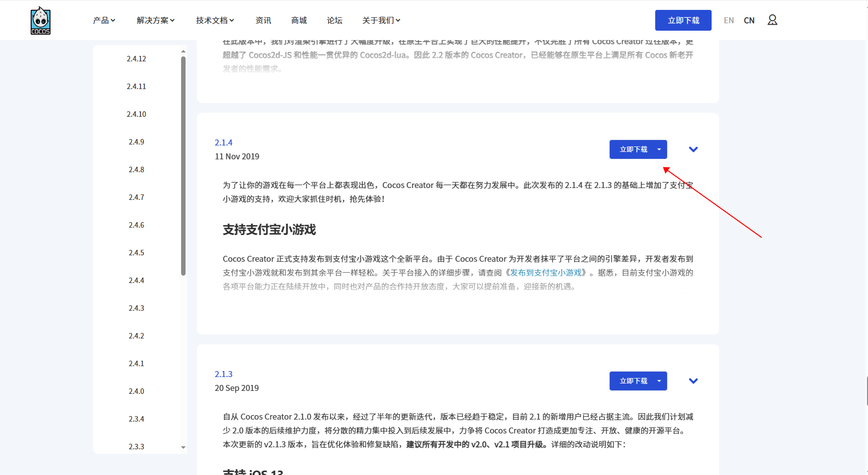Screen dimensions: 868x475
Task: Go to the 商城 page
Action: coord(299,20)
